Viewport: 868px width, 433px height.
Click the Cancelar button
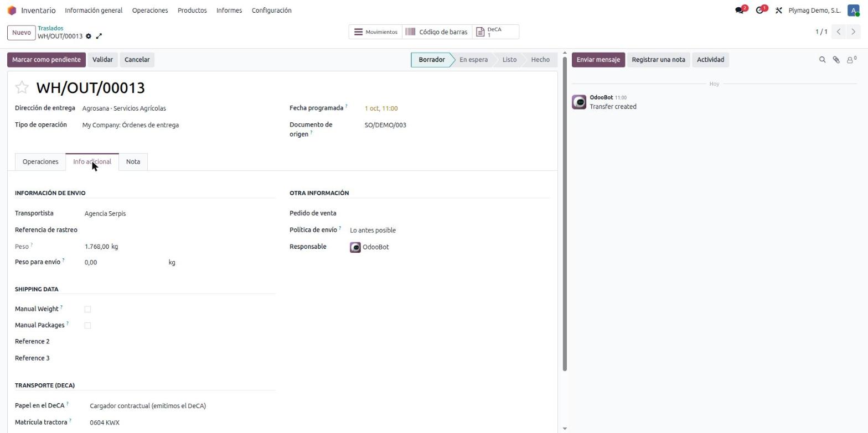point(137,60)
